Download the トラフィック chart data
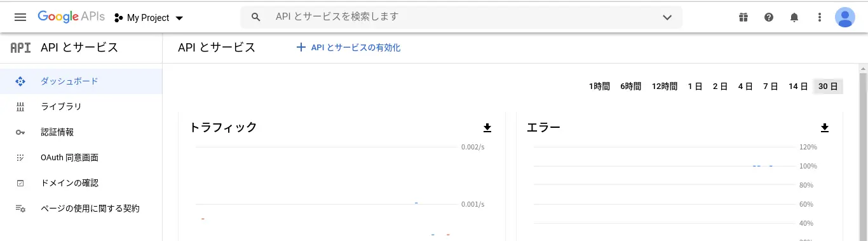Viewport: 868px width, 241px height. (x=487, y=128)
